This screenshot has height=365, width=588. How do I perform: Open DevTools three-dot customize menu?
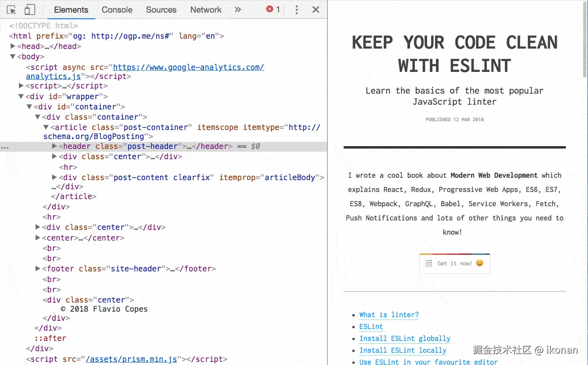click(297, 9)
